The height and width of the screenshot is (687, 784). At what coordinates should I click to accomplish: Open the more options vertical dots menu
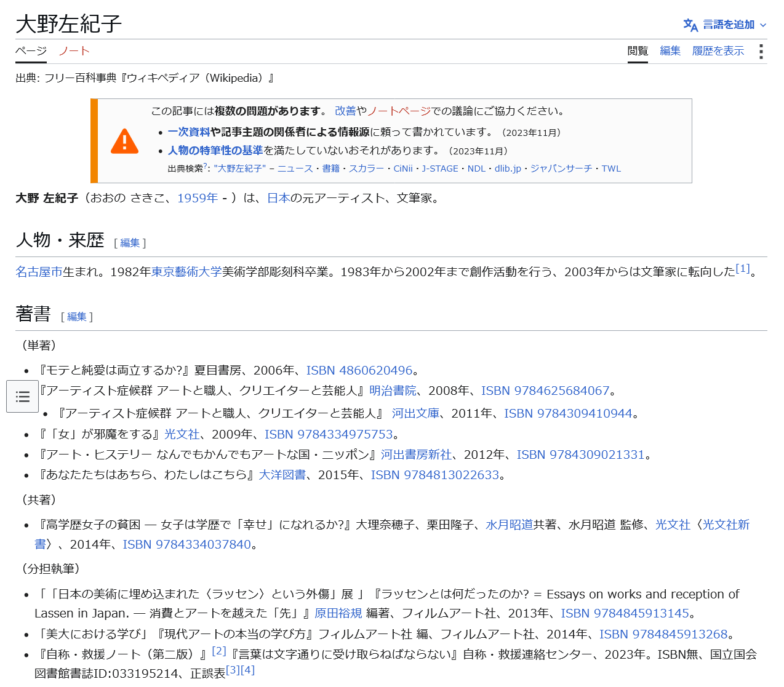(x=761, y=51)
